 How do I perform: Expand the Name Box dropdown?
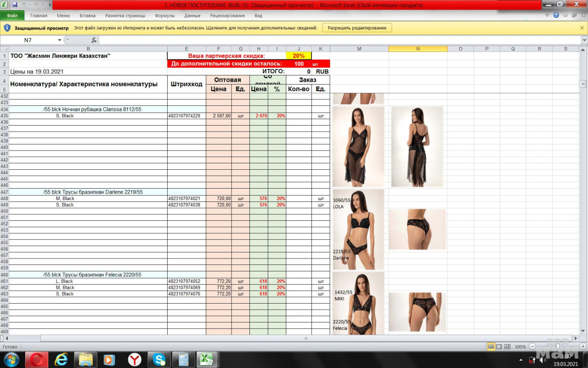tap(59, 40)
